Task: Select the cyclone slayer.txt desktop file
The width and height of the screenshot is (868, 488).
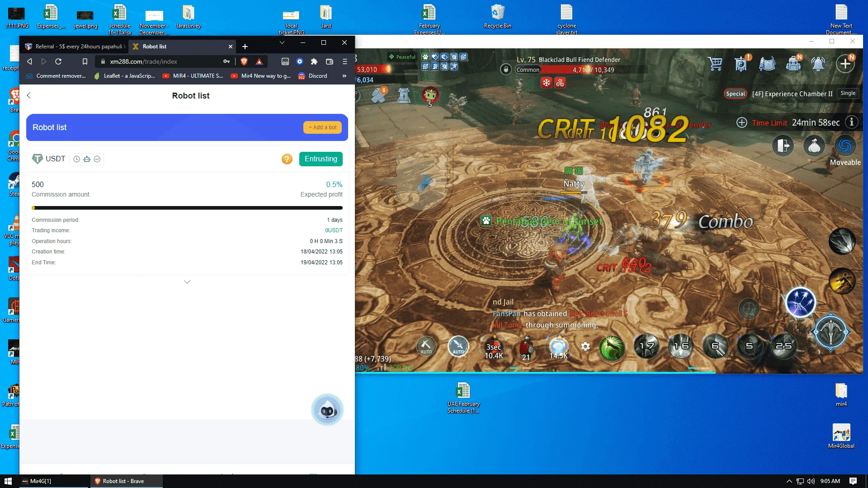Action: pos(566,19)
